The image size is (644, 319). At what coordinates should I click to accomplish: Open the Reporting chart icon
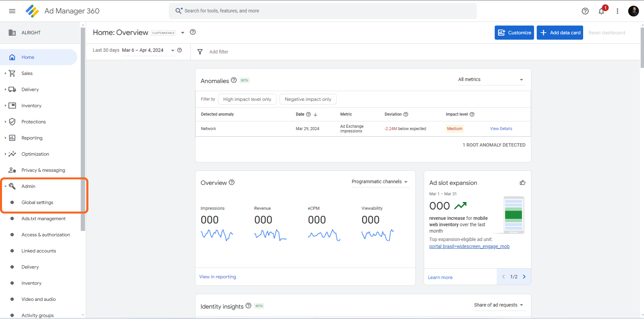12,138
